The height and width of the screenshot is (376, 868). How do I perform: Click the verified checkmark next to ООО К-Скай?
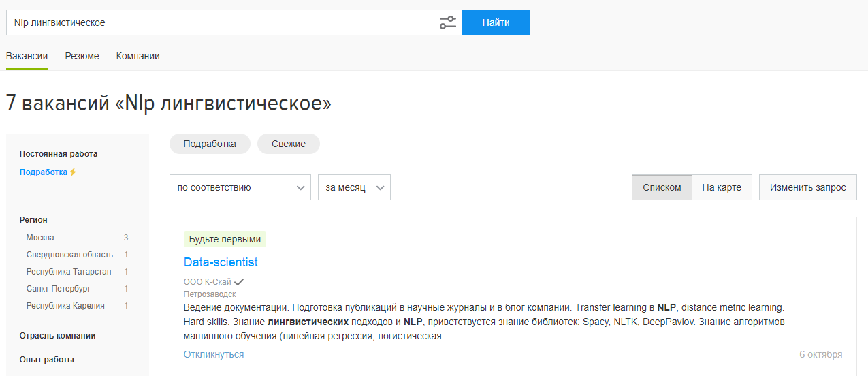(x=239, y=282)
